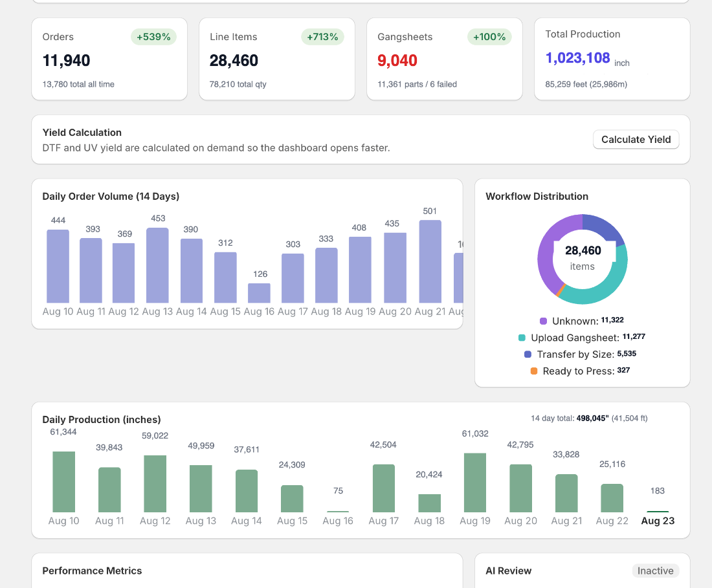Click the Inactive status badge in AI Review
Viewport: 712px width, 588px height.
(655, 571)
